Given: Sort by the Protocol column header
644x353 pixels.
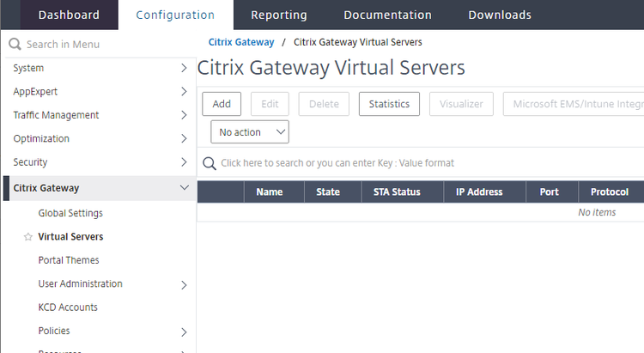Looking at the screenshot, I should (x=610, y=192).
